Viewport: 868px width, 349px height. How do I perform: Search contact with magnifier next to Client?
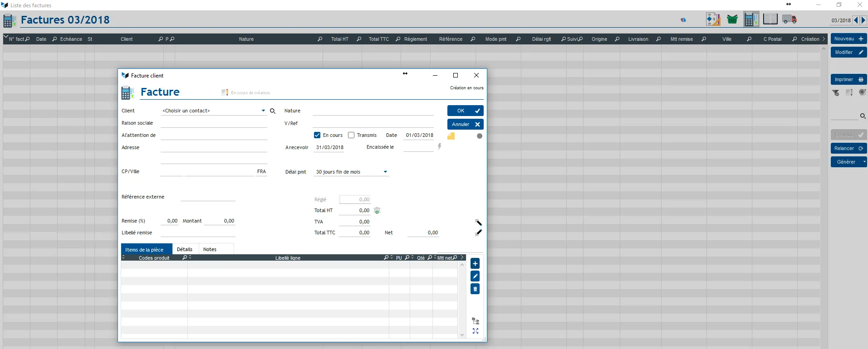click(x=273, y=111)
